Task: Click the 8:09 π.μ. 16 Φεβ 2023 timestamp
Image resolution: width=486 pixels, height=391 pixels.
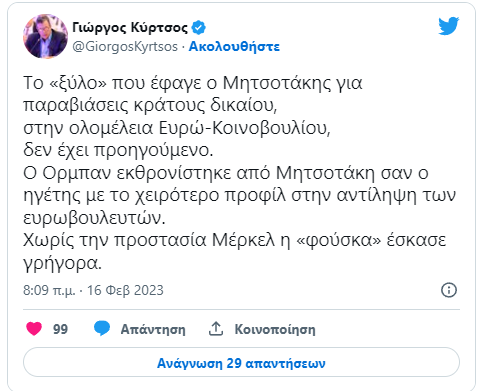Action: (x=93, y=290)
